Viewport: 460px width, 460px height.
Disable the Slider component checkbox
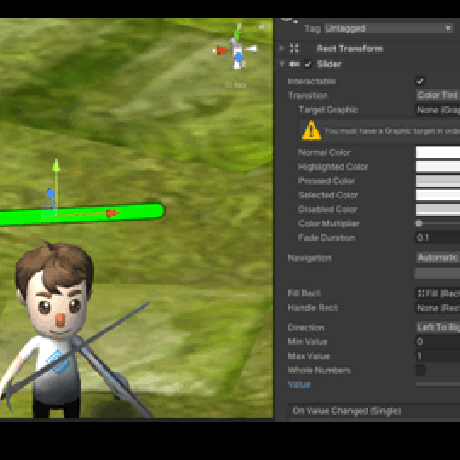(308, 64)
